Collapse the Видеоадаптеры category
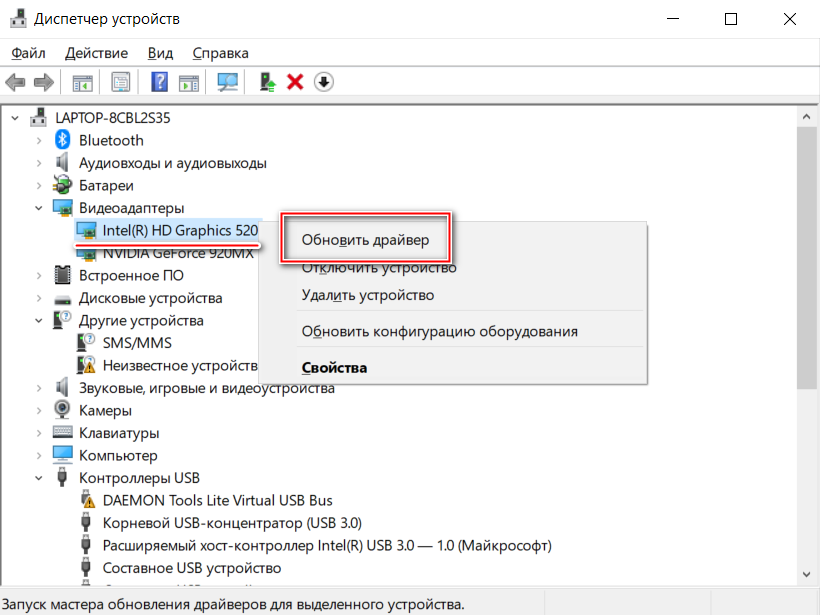 (39, 208)
